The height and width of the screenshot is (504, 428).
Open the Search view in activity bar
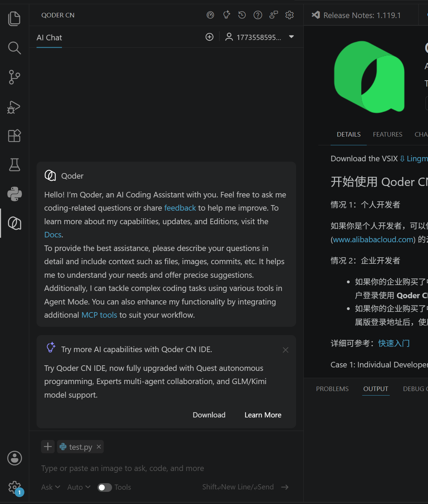14,48
